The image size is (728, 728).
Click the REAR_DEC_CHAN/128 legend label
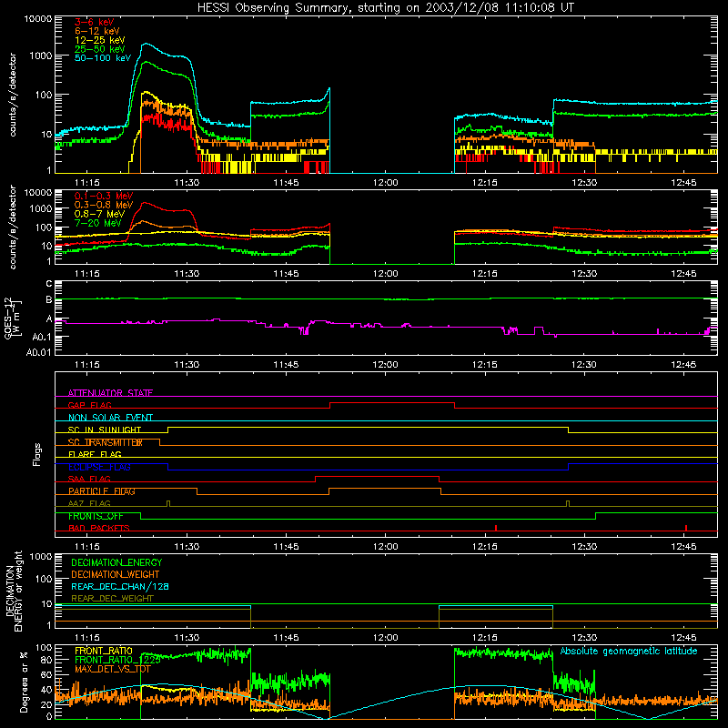point(120,586)
